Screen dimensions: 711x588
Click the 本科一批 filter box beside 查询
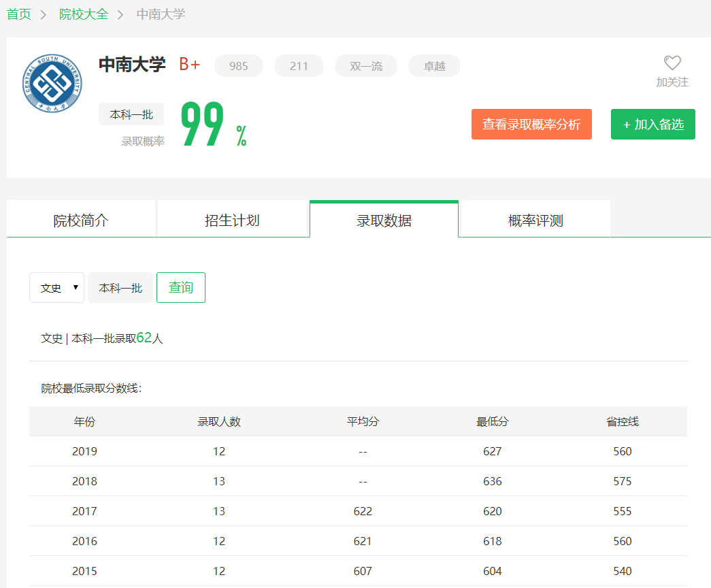point(120,288)
